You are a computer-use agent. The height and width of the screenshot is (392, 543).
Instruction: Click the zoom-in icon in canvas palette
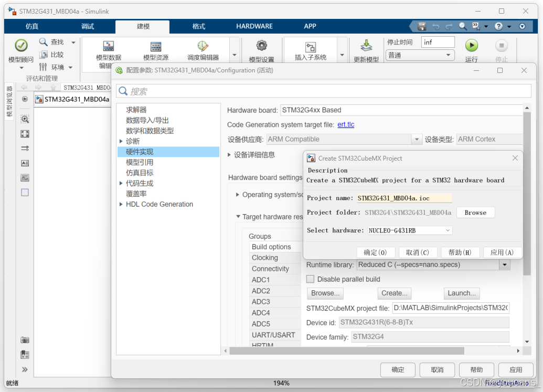click(25, 120)
